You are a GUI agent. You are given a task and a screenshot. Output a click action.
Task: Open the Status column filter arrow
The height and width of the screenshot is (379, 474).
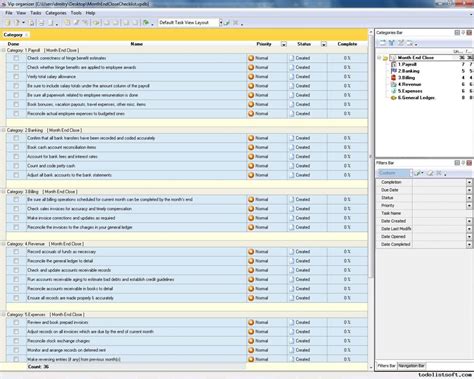click(x=324, y=44)
